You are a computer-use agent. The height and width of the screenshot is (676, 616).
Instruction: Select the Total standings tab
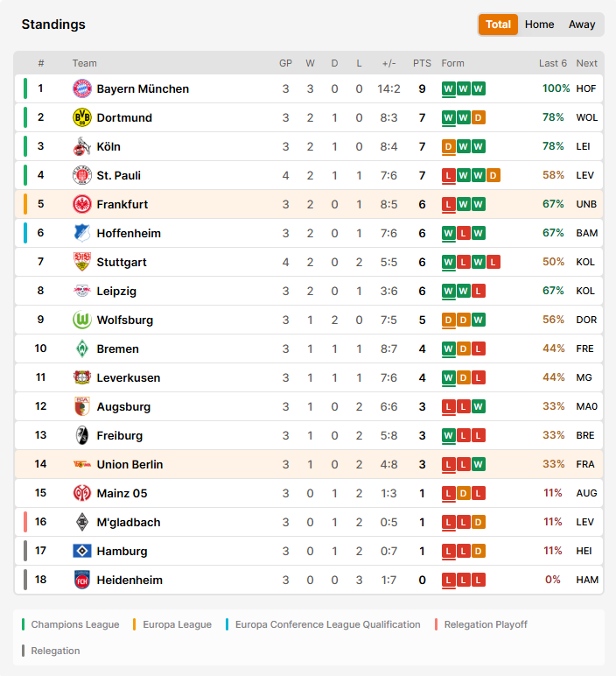pos(498,25)
